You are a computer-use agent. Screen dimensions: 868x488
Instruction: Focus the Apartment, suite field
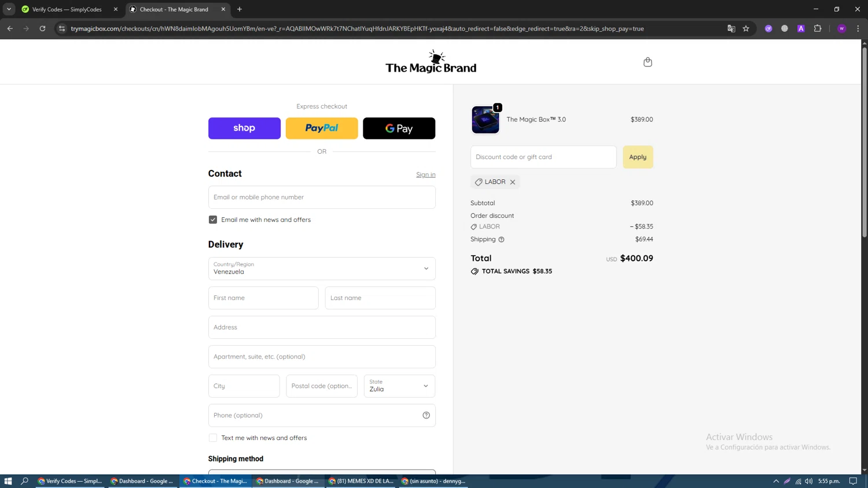point(322,357)
